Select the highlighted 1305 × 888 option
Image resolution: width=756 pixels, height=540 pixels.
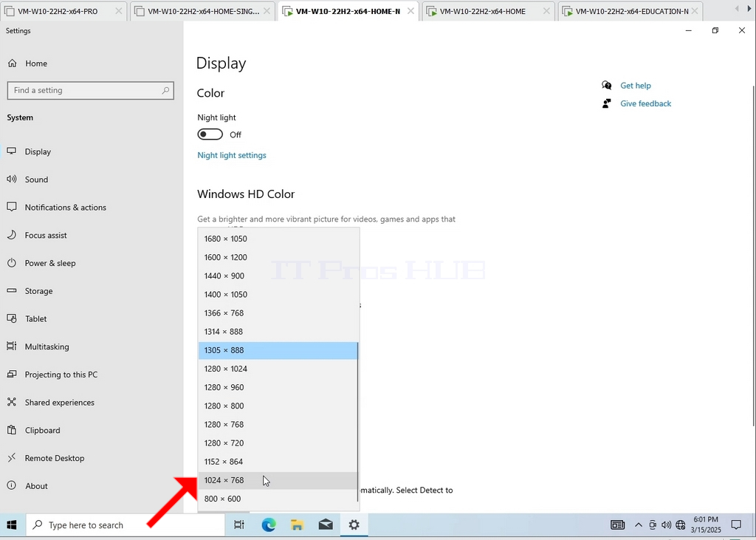pyautogui.click(x=278, y=350)
